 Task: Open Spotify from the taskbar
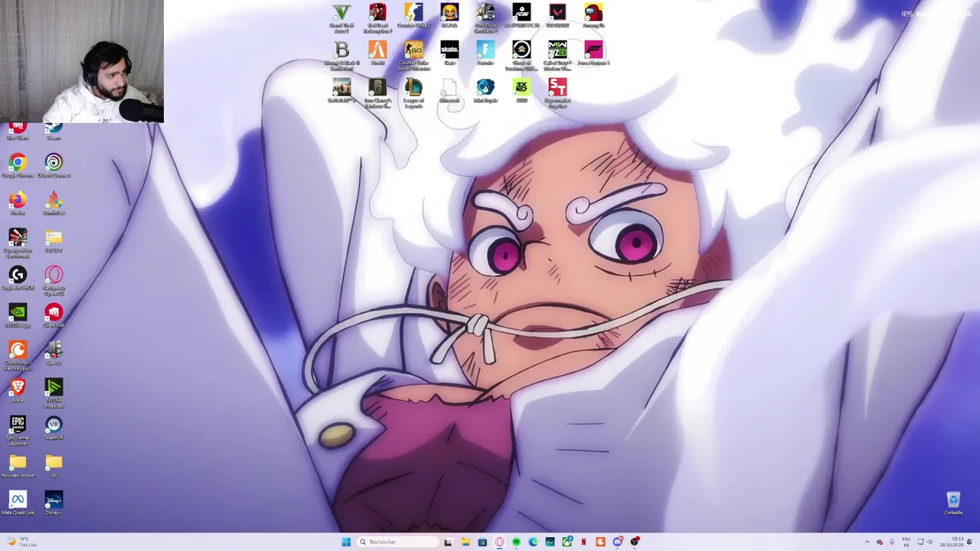click(x=516, y=542)
